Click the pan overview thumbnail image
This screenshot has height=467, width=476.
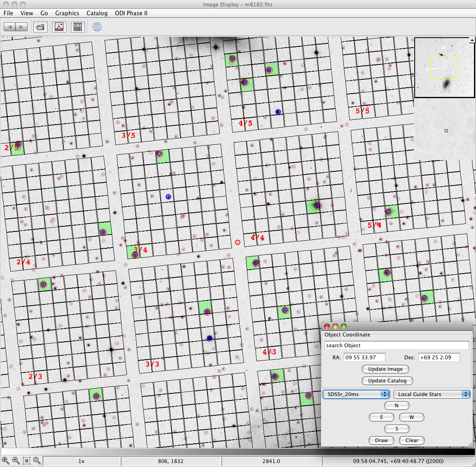coord(444,68)
